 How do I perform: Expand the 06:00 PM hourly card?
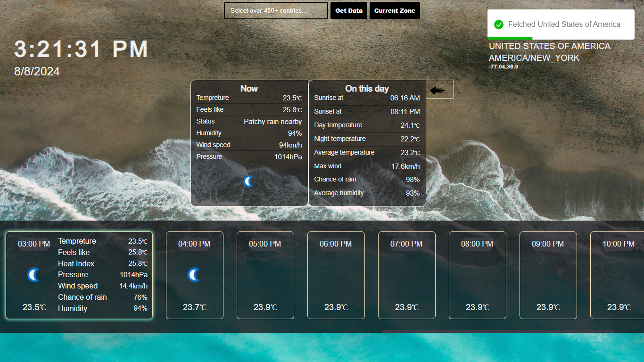point(336,275)
